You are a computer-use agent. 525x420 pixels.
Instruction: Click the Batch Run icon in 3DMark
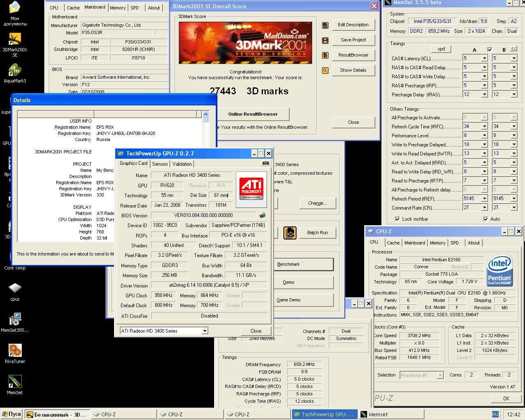pyautogui.click(x=290, y=233)
